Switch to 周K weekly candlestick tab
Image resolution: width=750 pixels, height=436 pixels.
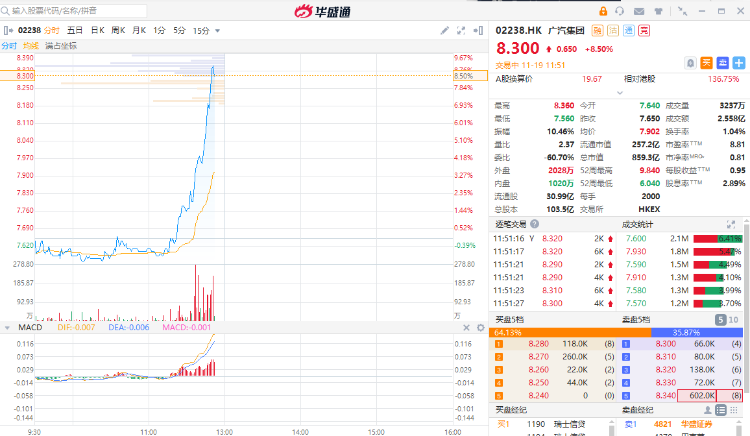pyautogui.click(x=118, y=31)
